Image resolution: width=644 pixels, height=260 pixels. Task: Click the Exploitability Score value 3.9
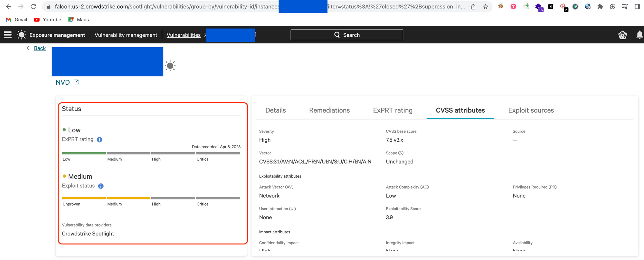coord(389,217)
